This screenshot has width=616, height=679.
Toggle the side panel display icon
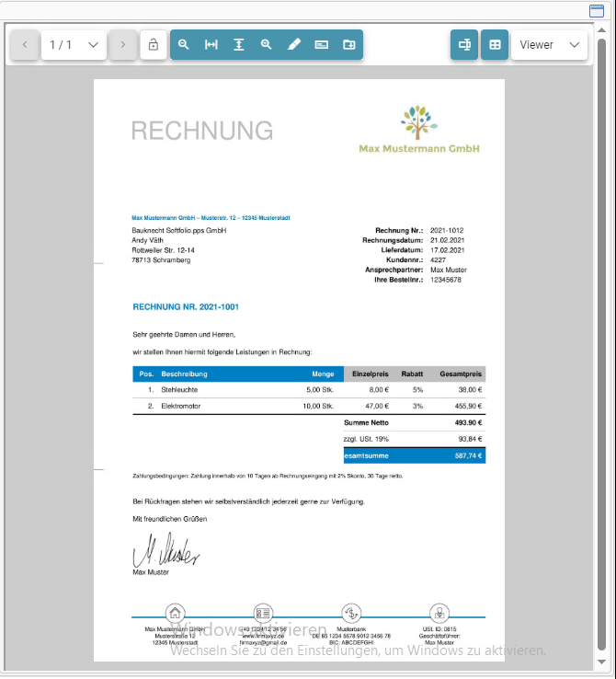(464, 44)
